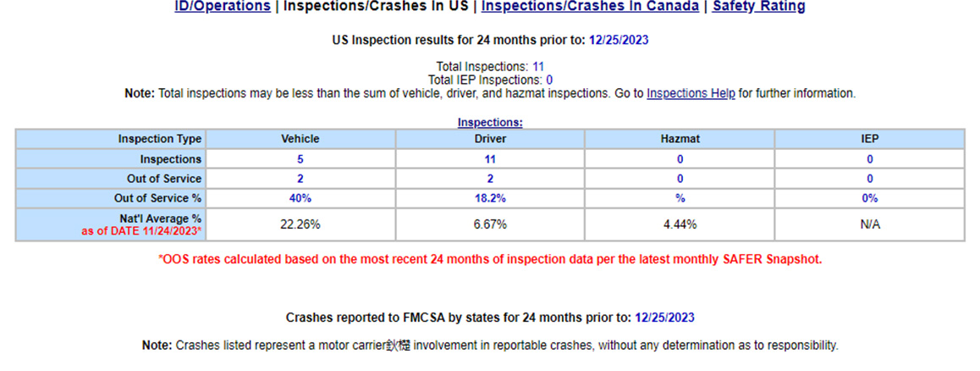Click the Vehicle out of service 40% value
Screen dimensions: 980x371
pyautogui.click(x=300, y=198)
